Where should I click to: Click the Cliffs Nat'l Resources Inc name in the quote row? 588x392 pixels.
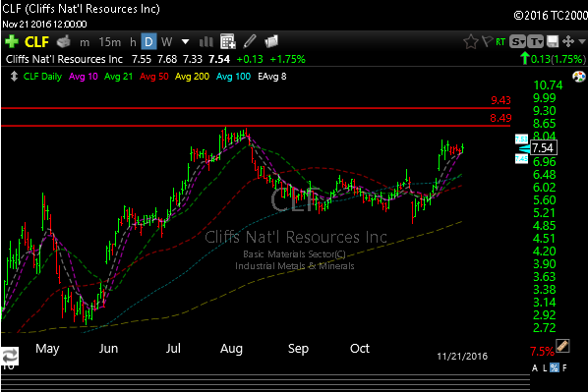coord(64,59)
